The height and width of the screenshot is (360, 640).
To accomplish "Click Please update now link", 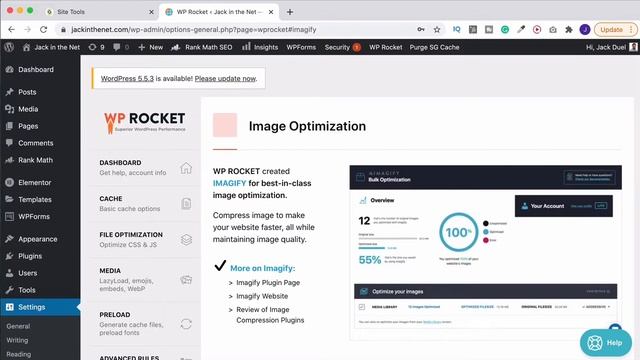I will [x=225, y=78].
